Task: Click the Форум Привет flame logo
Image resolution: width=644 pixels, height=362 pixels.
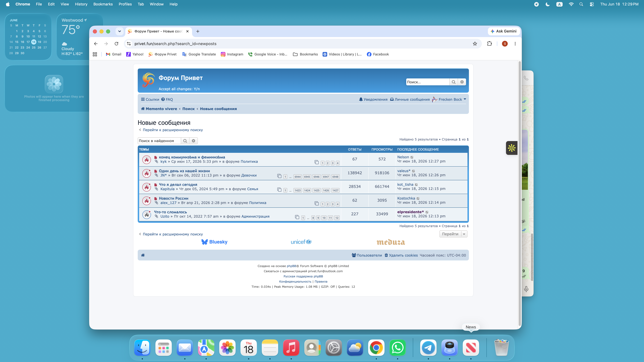Action: tap(148, 80)
